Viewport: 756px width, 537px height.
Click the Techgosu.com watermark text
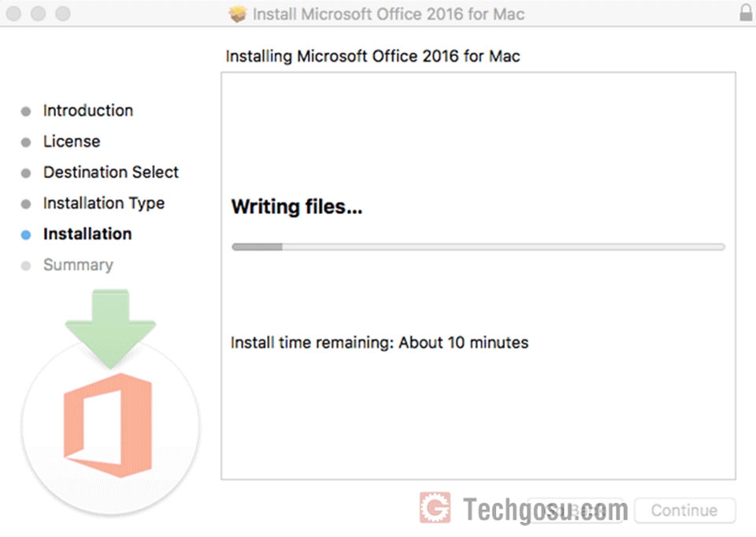[x=545, y=509]
